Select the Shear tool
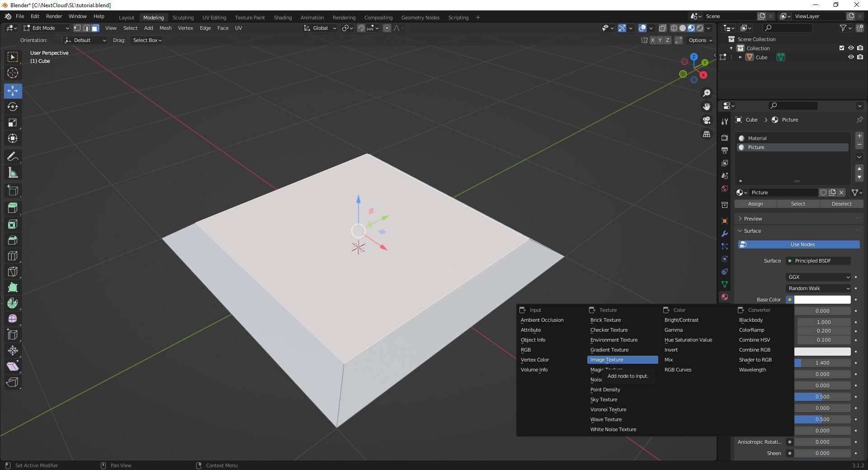Screen dimensions: 868x470 (x=13, y=367)
